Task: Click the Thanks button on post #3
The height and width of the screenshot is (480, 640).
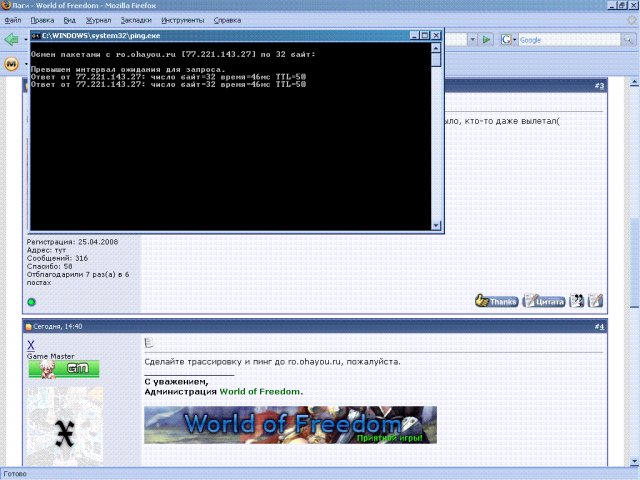Action: 496,301
